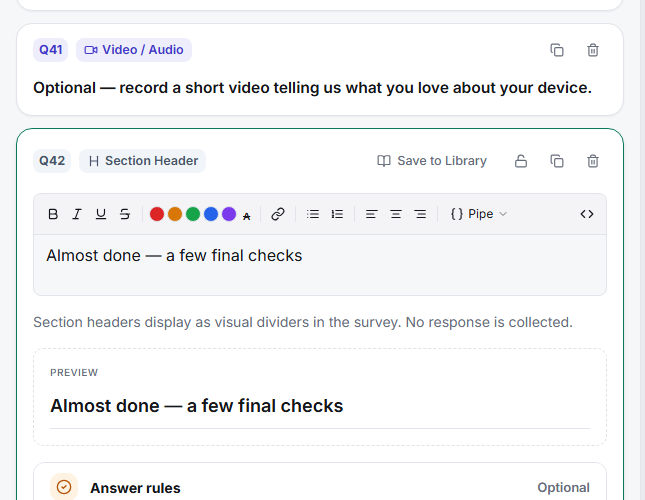Insert a numbered list
The height and width of the screenshot is (500, 645).
[x=337, y=214]
